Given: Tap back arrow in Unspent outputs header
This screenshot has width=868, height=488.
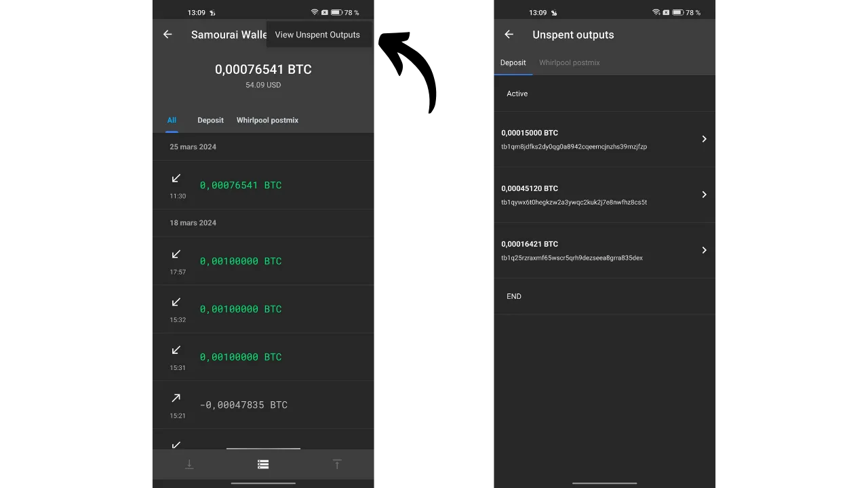Looking at the screenshot, I should pyautogui.click(x=509, y=35).
